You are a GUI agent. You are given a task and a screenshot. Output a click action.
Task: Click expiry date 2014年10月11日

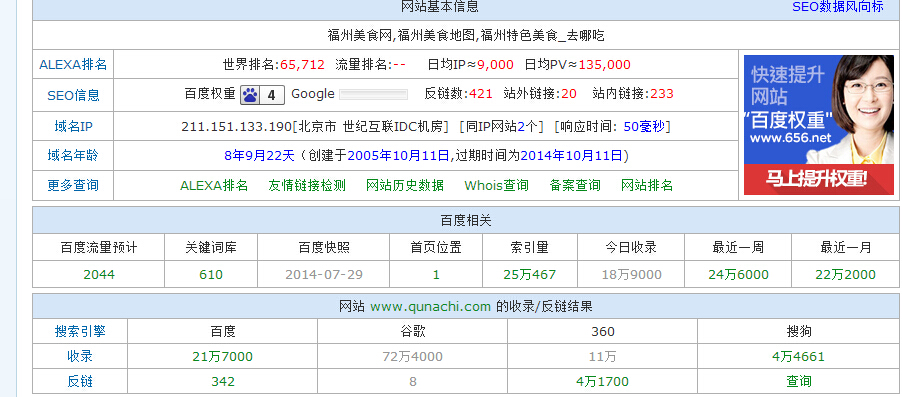(x=572, y=155)
